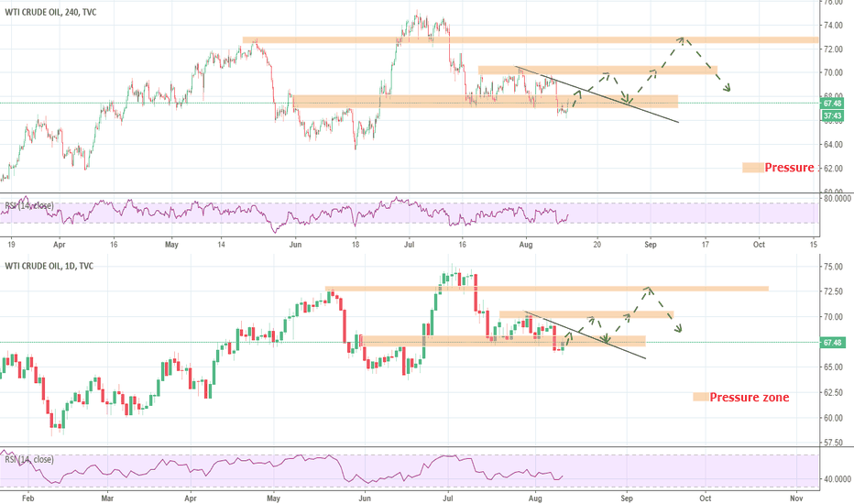Click the Oct label on the 240 chart time axis
854x504 pixels.
pyautogui.click(x=759, y=245)
